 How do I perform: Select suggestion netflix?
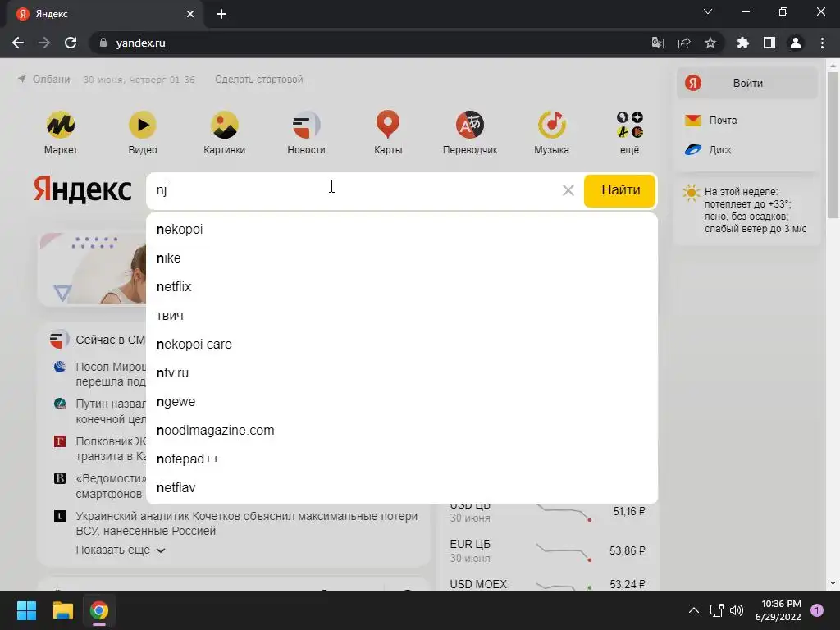click(402, 286)
